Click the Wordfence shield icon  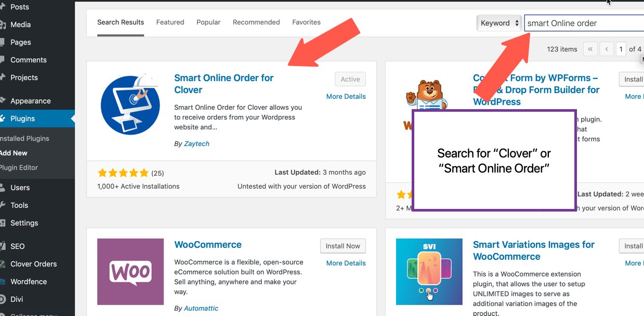(2, 282)
